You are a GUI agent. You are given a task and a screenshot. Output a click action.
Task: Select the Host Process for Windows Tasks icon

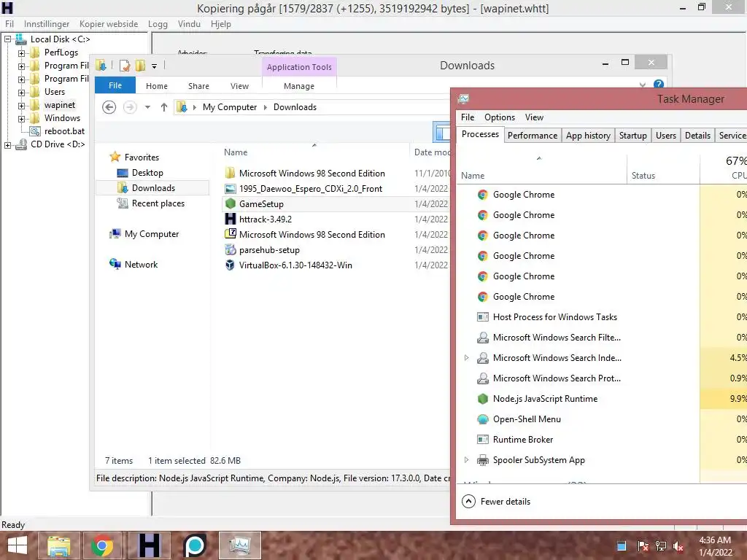[x=483, y=317]
